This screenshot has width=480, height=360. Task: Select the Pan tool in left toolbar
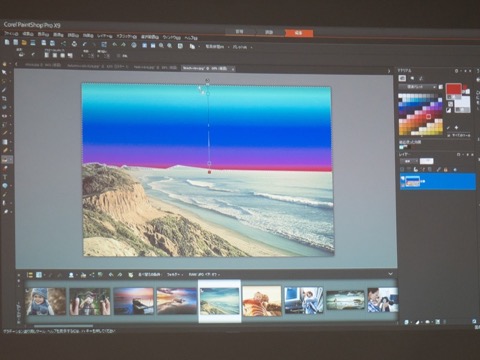point(4,64)
